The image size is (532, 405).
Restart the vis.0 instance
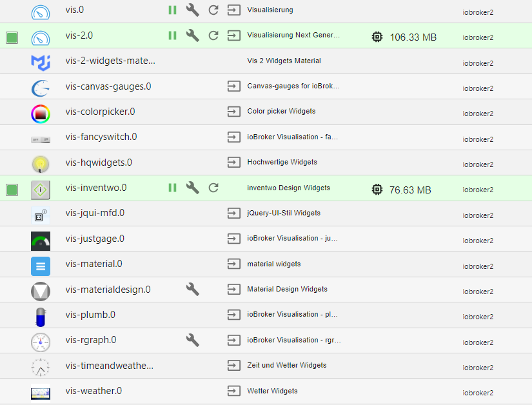pos(213,10)
